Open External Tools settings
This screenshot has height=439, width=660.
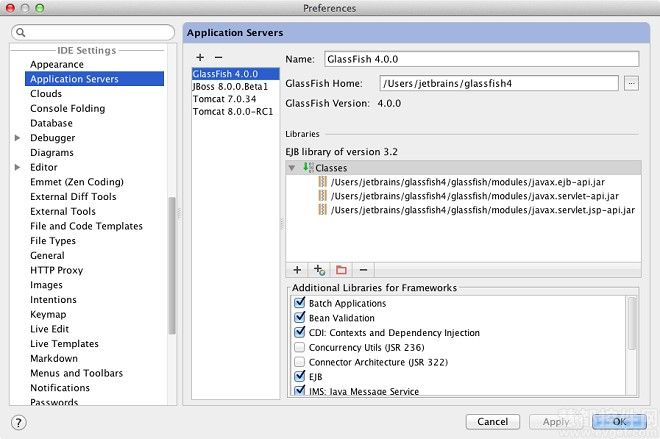(x=63, y=211)
